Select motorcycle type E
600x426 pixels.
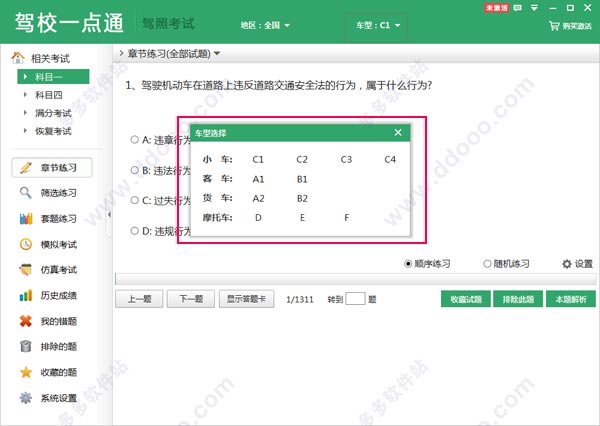(x=302, y=218)
